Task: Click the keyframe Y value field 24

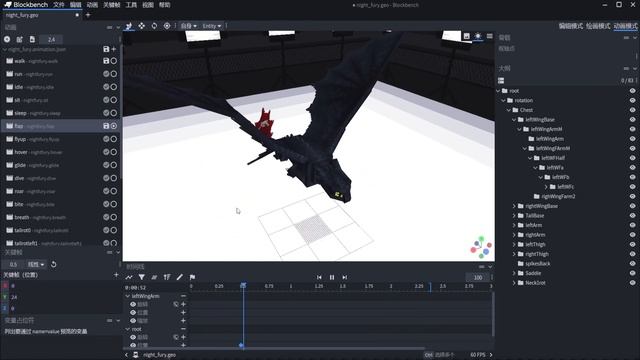Action: click(64, 297)
